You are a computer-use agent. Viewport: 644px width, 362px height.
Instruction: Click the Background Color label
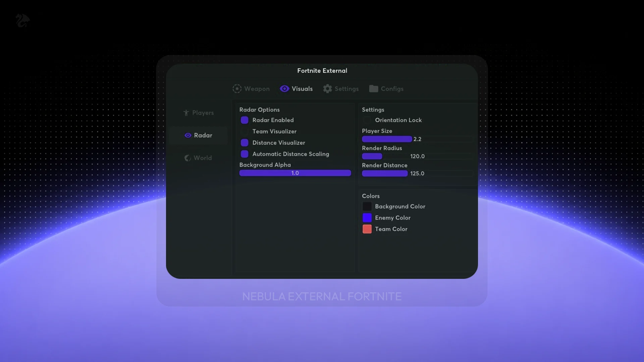[x=400, y=206]
